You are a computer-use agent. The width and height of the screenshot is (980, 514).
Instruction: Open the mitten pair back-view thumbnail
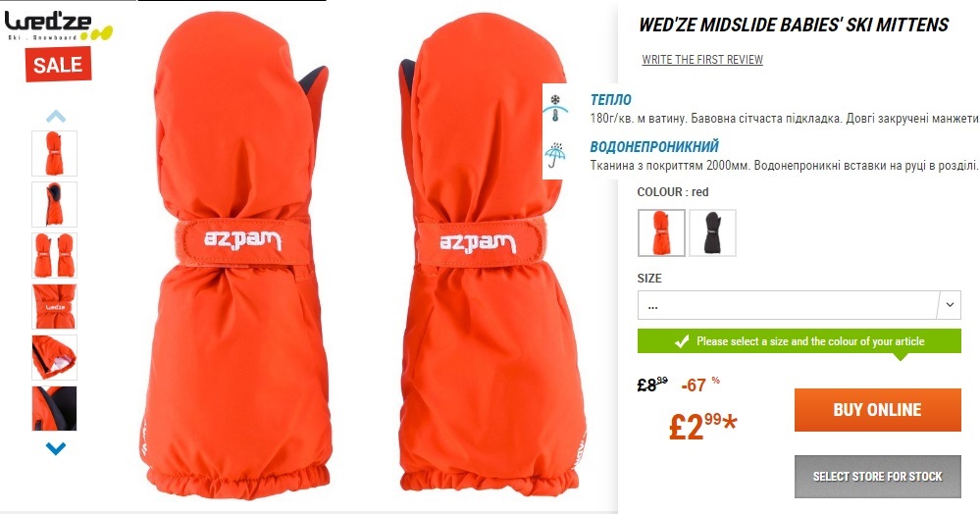coord(54,255)
